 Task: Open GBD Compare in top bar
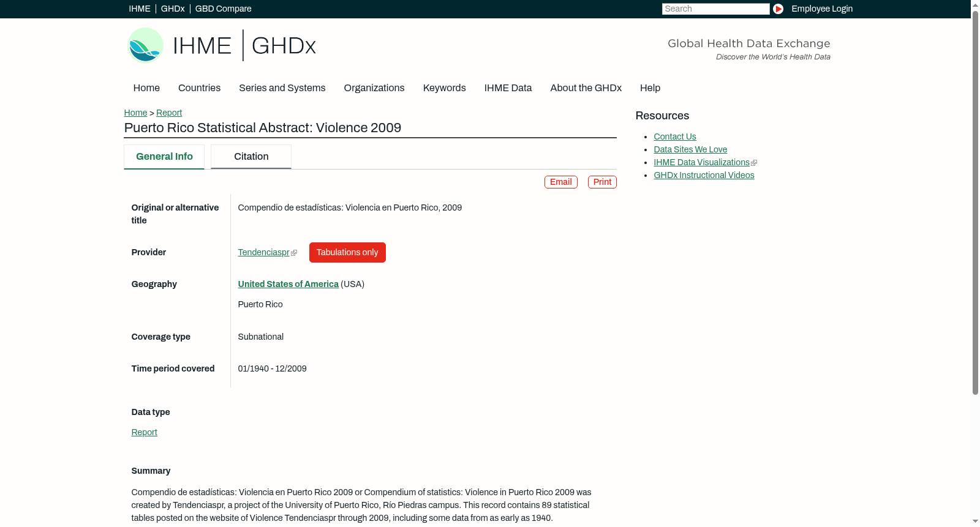[x=224, y=9]
